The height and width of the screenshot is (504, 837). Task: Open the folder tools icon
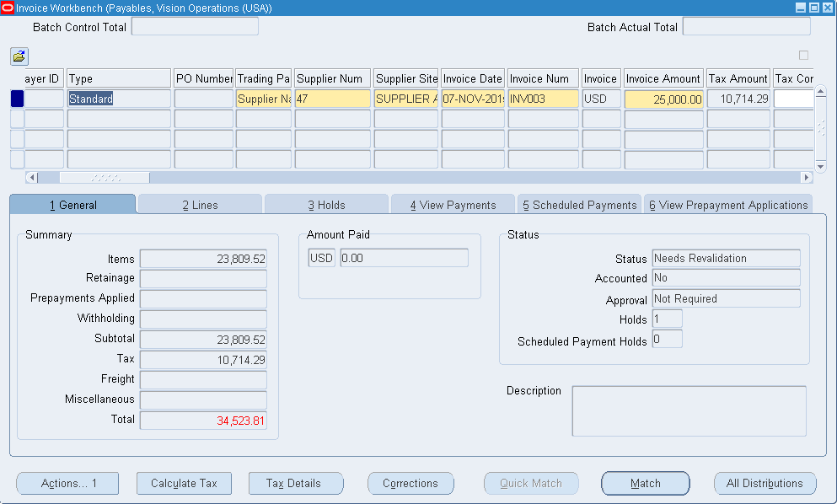19,56
